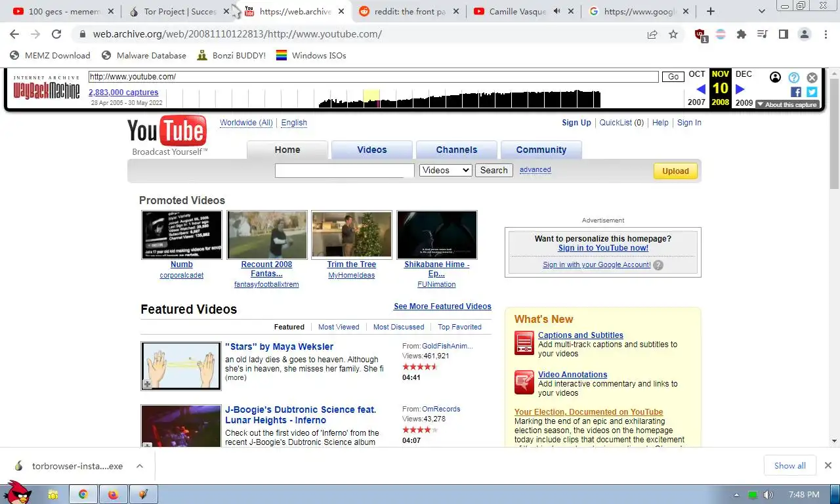840x504 pixels.
Task: Open the Chrome profile avatar icon
Action: (x=805, y=34)
